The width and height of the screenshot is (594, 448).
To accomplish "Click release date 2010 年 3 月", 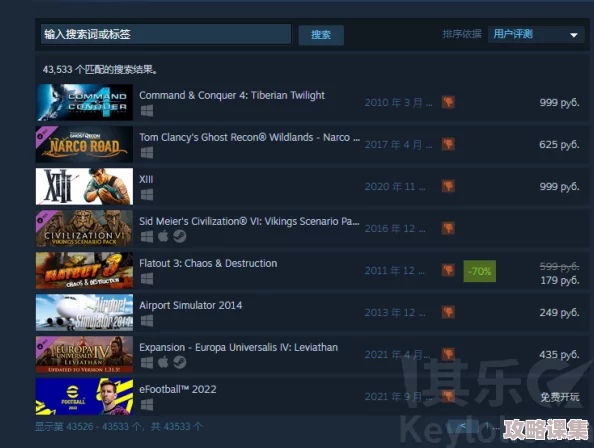I will pyautogui.click(x=398, y=103).
